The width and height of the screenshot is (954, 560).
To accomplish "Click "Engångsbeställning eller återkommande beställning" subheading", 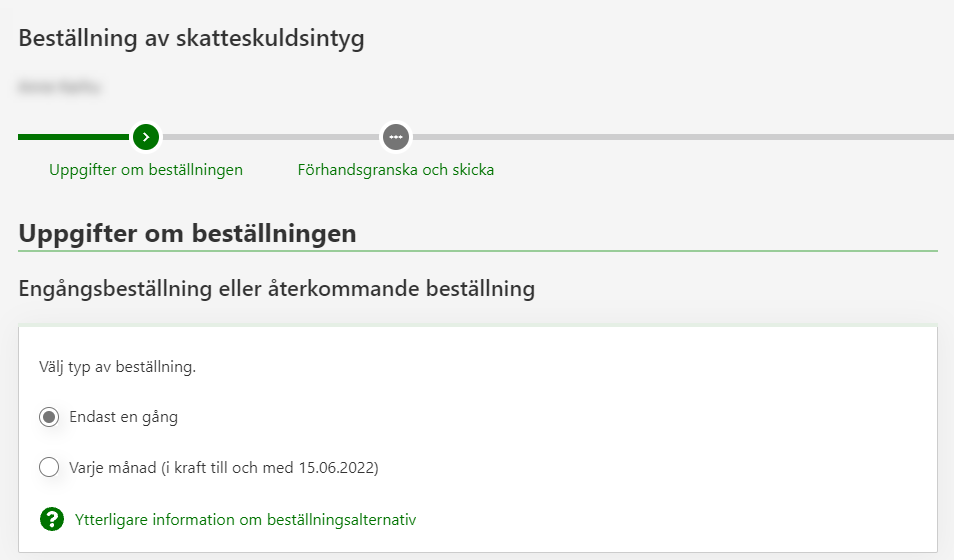I will [276, 289].
